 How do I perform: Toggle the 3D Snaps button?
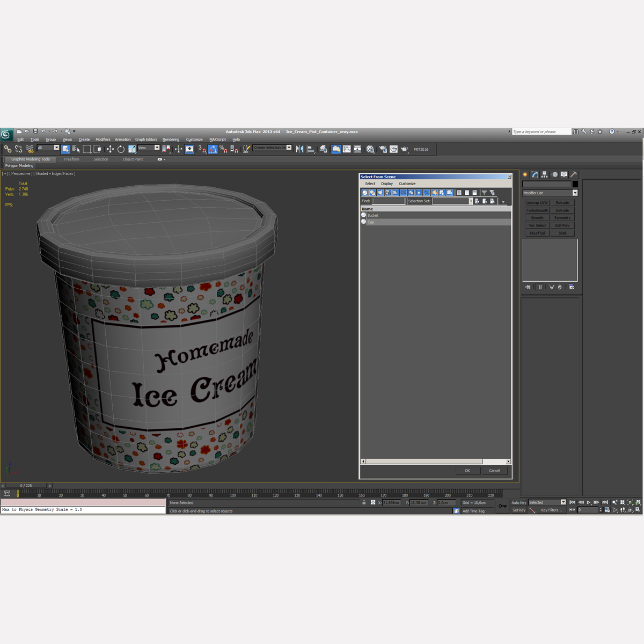tap(202, 149)
